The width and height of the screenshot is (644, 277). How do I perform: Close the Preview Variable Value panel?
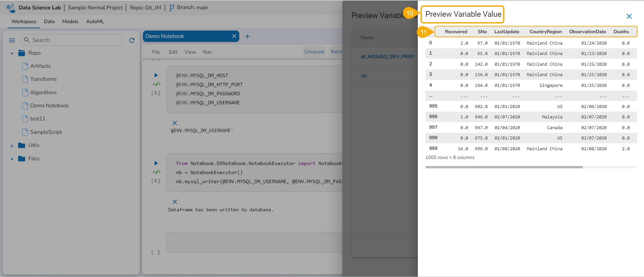pos(629,16)
